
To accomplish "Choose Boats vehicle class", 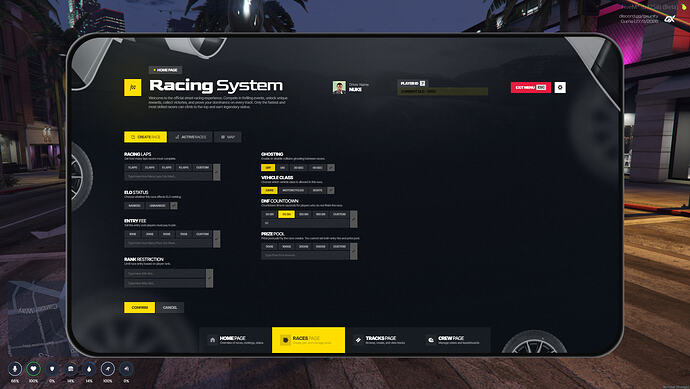I will [x=318, y=190].
